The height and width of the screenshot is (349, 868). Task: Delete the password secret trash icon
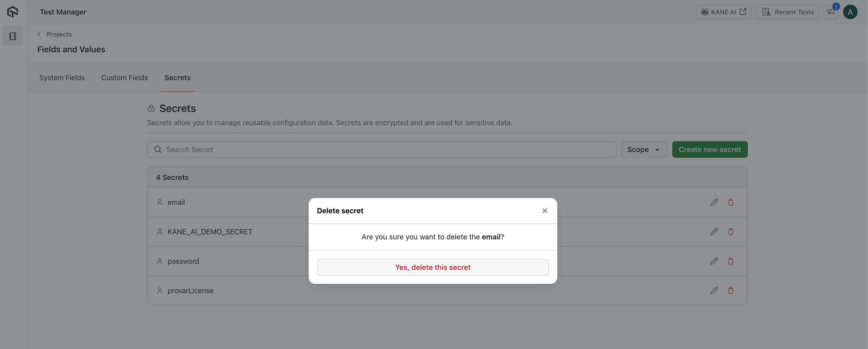click(x=730, y=261)
